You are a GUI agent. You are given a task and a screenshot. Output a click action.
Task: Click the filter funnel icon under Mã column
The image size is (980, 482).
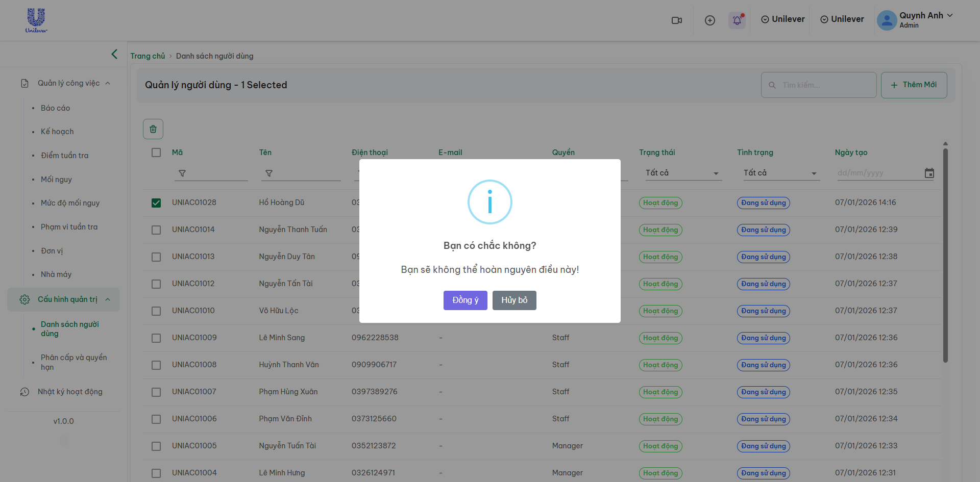[x=182, y=173]
